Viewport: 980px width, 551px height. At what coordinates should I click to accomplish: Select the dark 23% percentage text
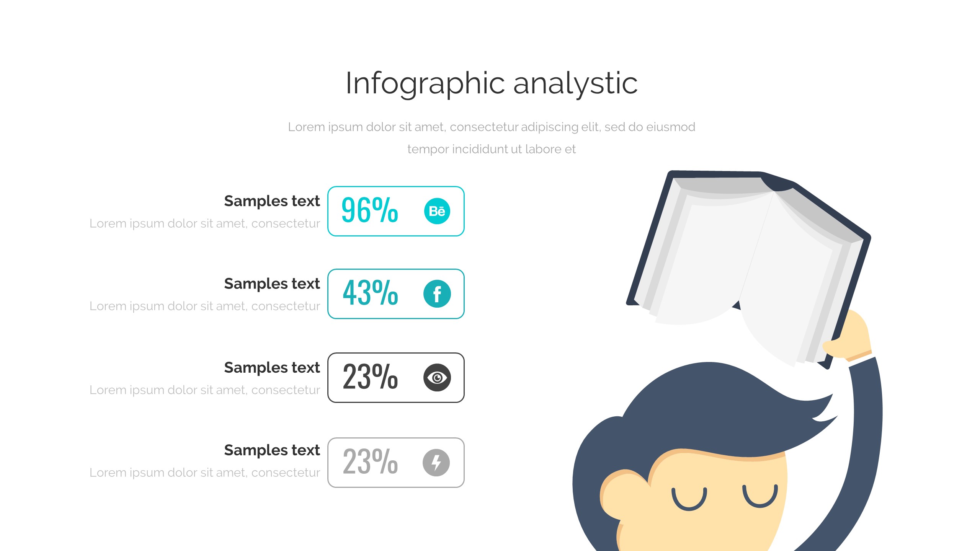(x=370, y=377)
